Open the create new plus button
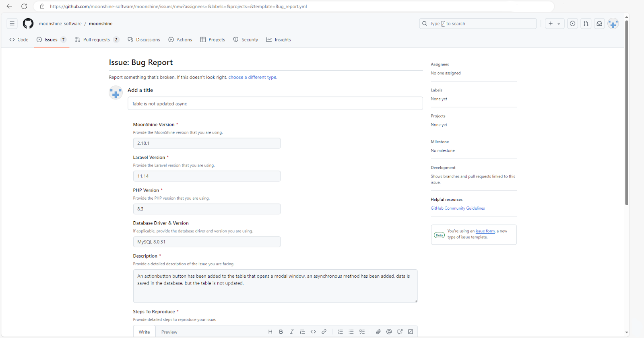644x338 pixels. (551, 23)
